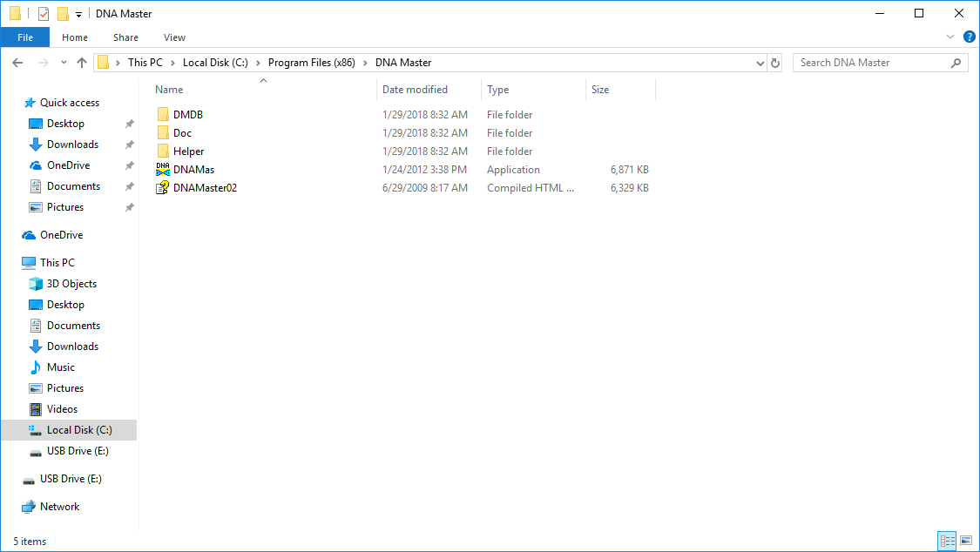The image size is (980, 552).
Task: Sort by the Date modified column header
Action: point(429,90)
